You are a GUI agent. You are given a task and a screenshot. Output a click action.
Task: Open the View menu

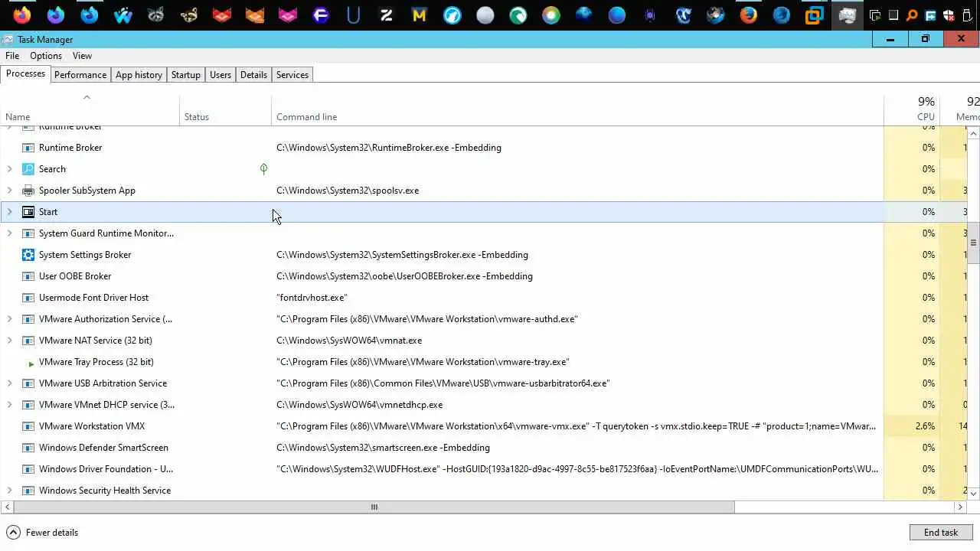[82, 56]
